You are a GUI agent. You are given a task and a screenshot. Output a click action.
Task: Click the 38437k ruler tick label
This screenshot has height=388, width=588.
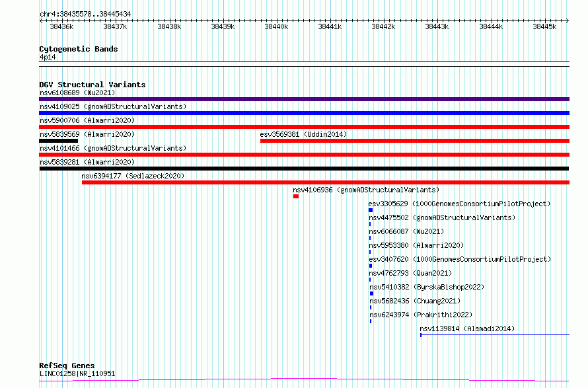tap(115, 26)
